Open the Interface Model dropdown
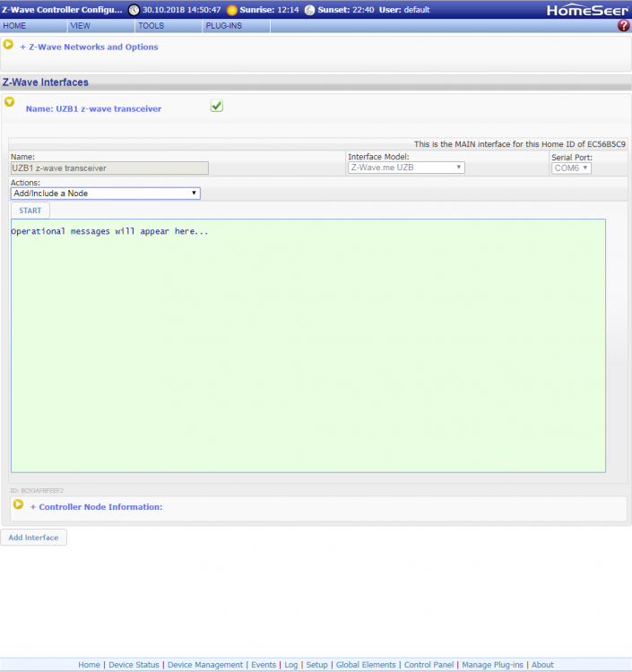 pos(406,168)
